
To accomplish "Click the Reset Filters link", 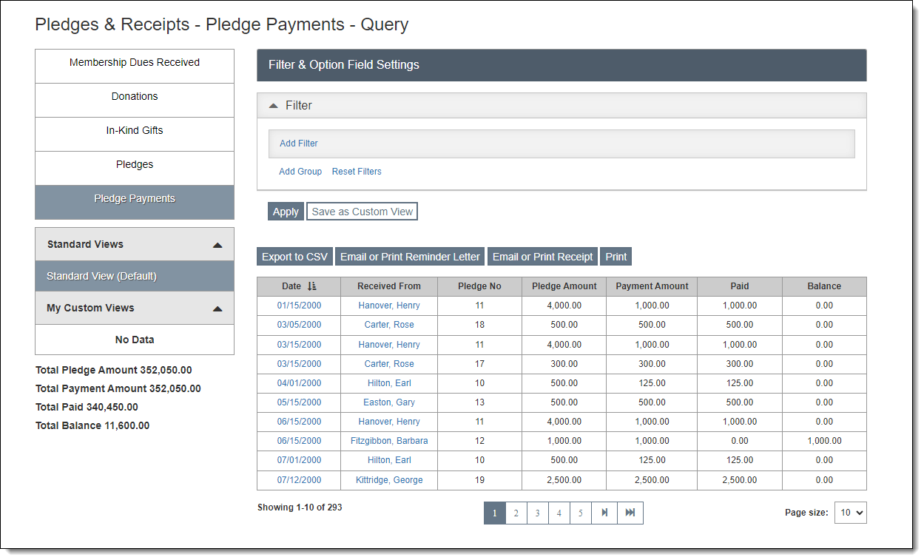I will [357, 172].
